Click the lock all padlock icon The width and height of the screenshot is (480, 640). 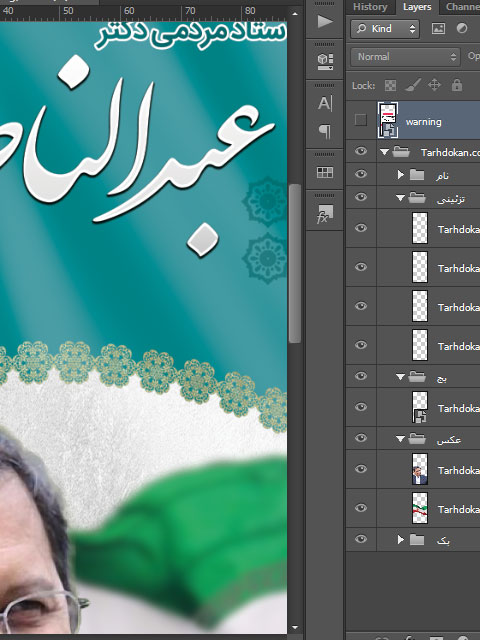tap(457, 85)
